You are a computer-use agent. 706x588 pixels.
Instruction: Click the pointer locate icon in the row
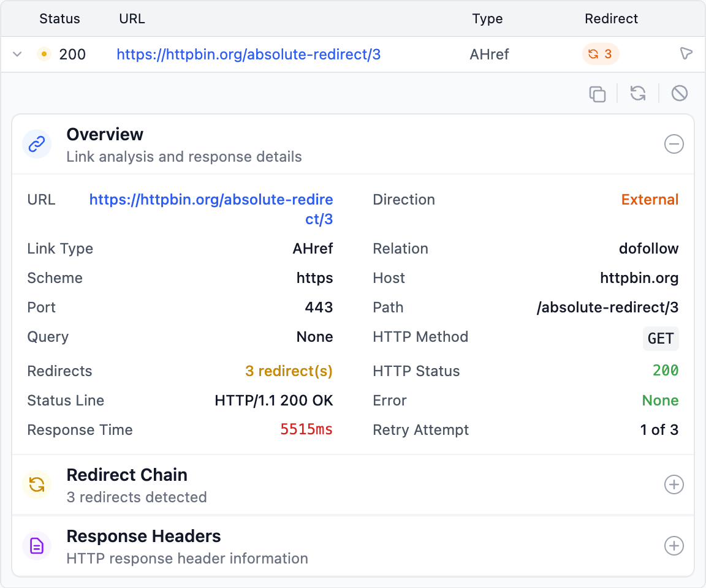[686, 54]
